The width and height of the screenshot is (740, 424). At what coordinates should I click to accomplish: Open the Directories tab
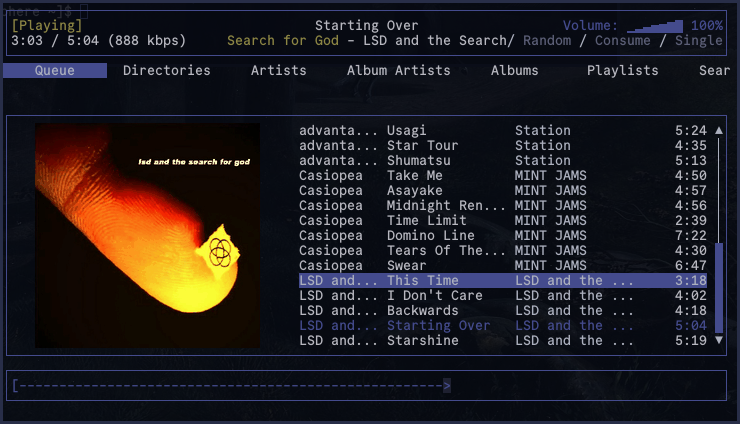pos(167,70)
